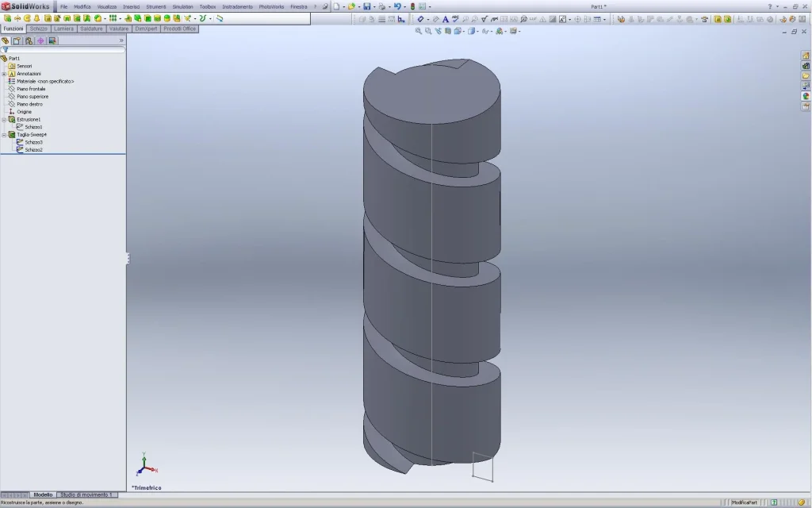The image size is (812, 508).
Task: Select Schizzo3 under Taglia-Sweep4
Action: 33,142
